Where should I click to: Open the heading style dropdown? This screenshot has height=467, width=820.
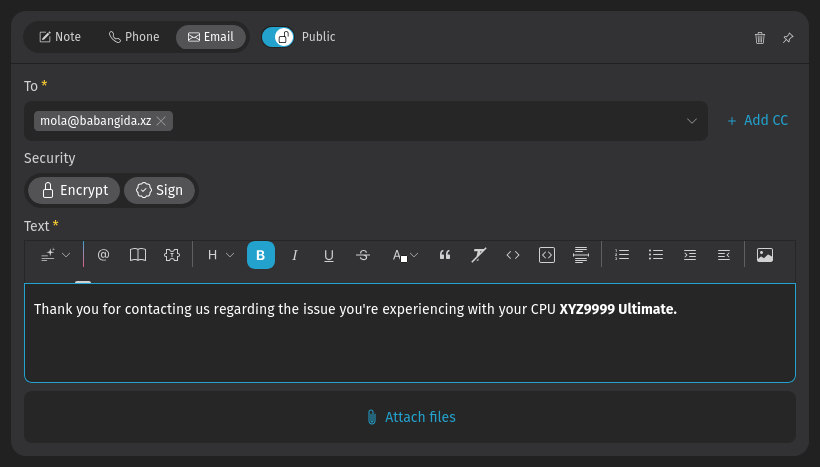click(x=220, y=255)
